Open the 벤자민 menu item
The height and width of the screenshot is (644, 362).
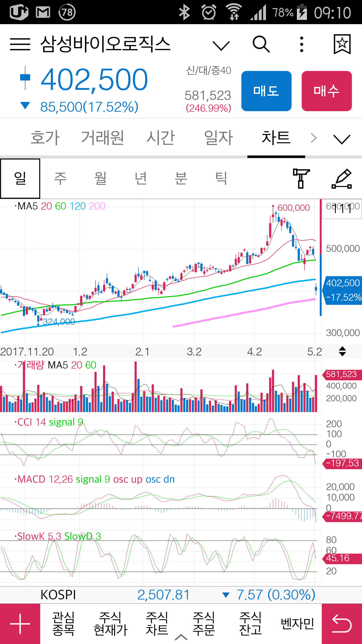pos(297,624)
